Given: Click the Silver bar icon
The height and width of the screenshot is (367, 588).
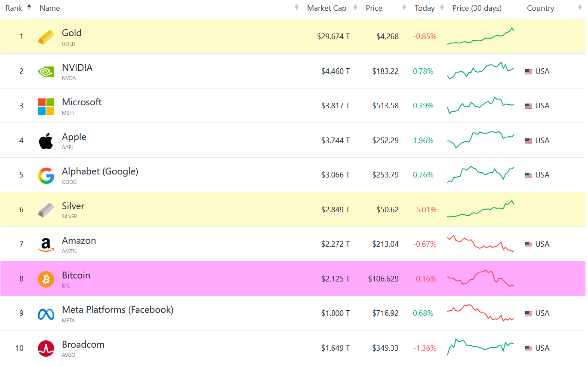Looking at the screenshot, I should coord(46,210).
